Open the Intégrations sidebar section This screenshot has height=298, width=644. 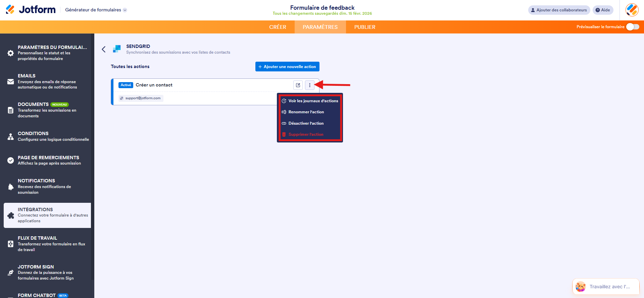[x=47, y=215]
